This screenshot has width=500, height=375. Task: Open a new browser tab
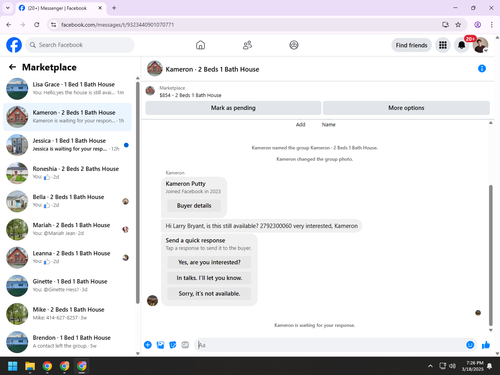tap(114, 8)
